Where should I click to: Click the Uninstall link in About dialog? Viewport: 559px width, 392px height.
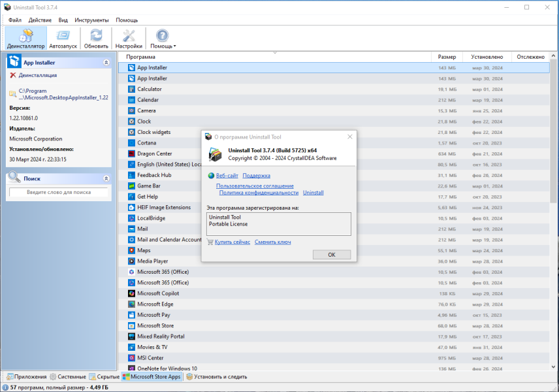[313, 193]
